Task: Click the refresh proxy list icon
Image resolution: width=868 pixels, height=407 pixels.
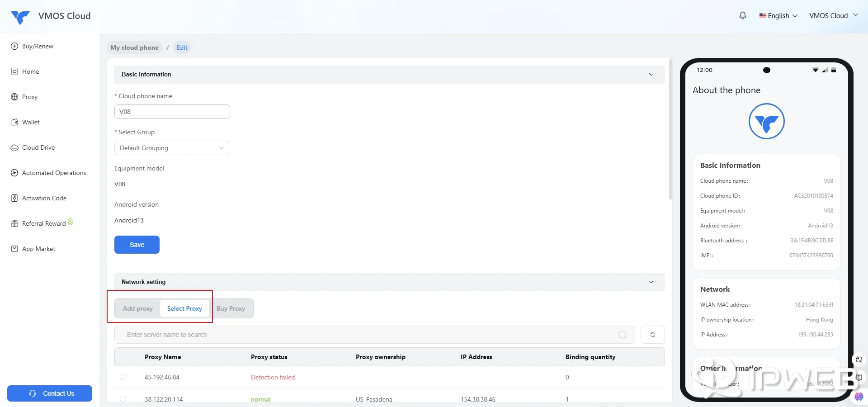Action: click(x=652, y=335)
